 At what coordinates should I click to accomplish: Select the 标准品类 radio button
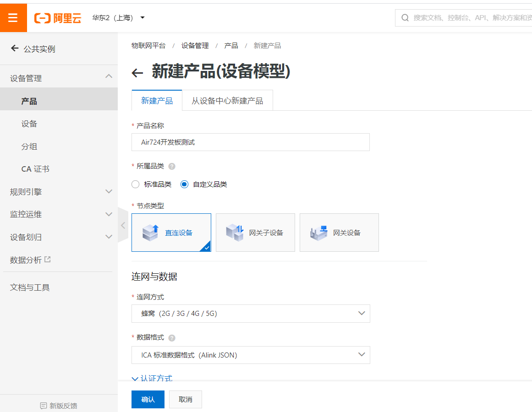pyautogui.click(x=136, y=184)
